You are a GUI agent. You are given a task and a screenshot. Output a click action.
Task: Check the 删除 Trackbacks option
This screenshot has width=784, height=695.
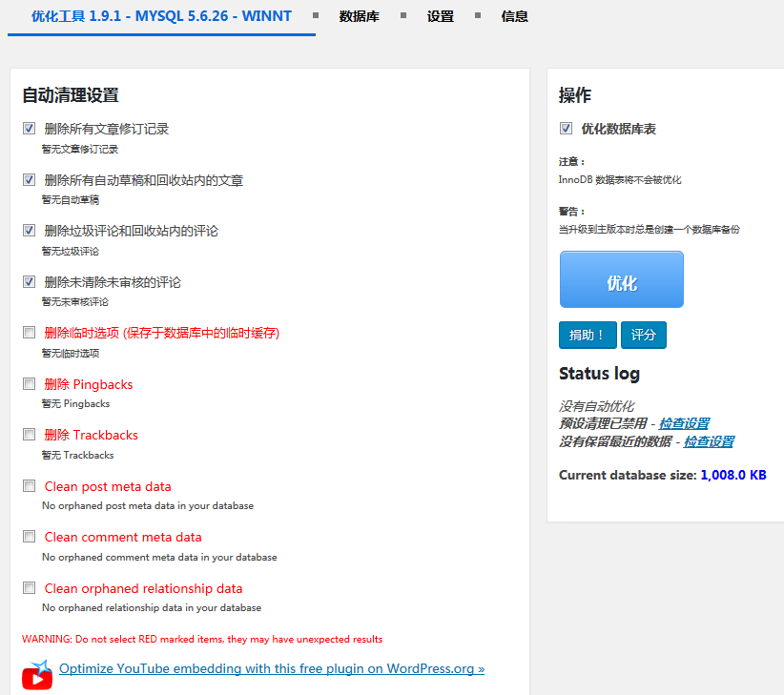coord(30,435)
